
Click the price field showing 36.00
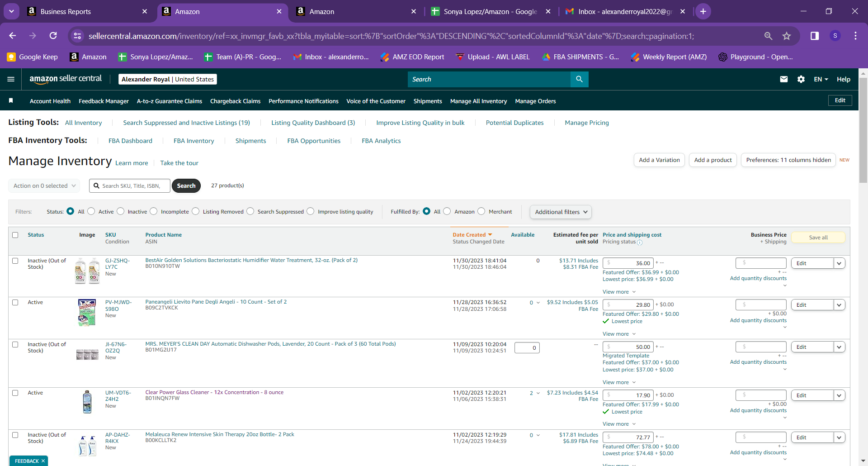(628, 263)
